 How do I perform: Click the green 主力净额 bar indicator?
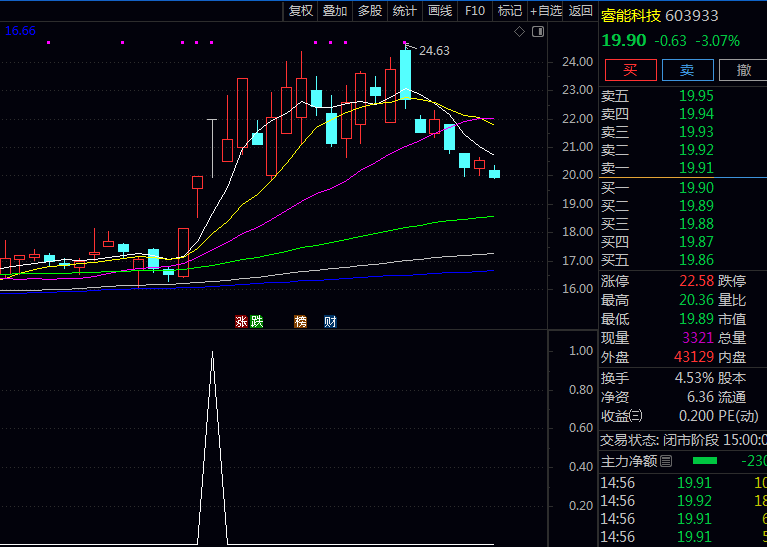point(705,461)
